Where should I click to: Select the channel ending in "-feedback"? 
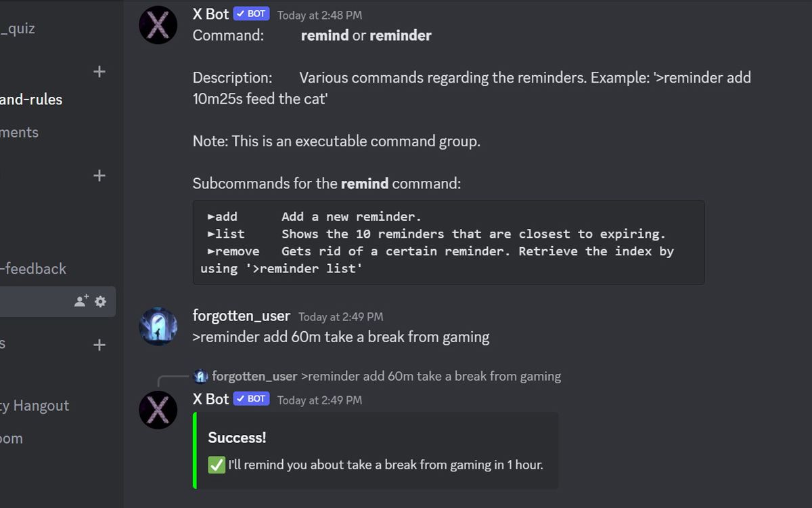point(34,269)
